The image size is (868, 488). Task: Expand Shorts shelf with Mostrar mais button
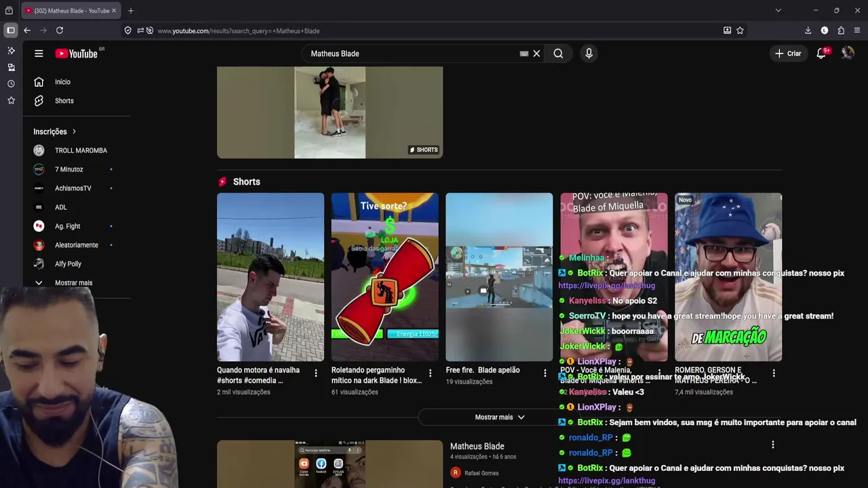(499, 417)
